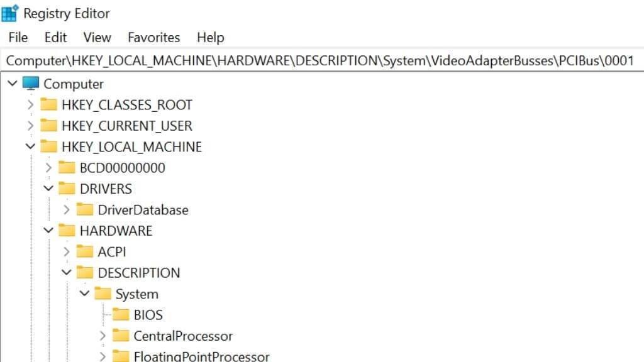This screenshot has width=644, height=362.
Task: Click the BIOS folder icon
Action: click(121, 314)
